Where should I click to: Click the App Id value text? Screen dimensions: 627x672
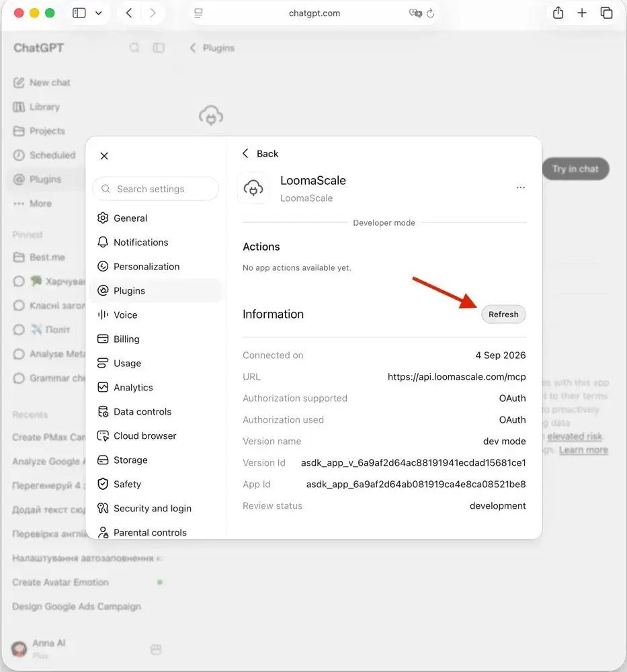click(416, 485)
